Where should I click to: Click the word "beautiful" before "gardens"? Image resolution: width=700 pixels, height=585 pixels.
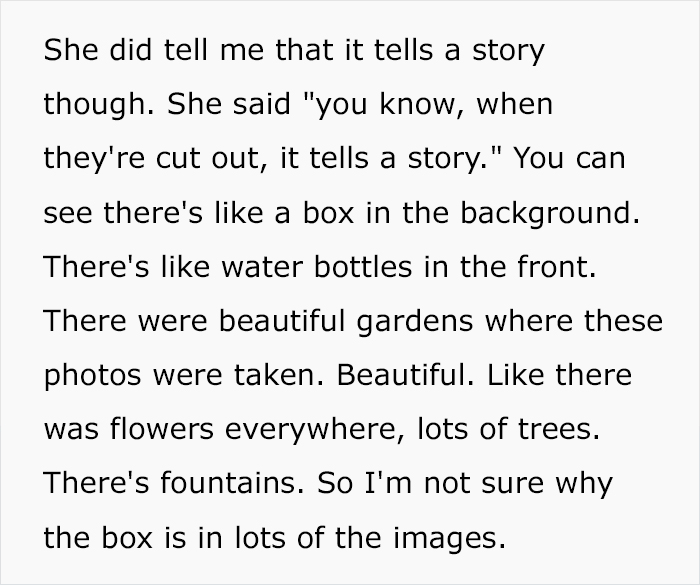tap(282, 321)
